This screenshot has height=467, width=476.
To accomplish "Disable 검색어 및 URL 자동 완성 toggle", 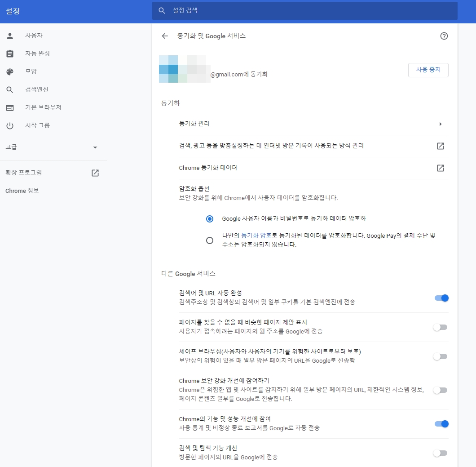I will [441, 298].
